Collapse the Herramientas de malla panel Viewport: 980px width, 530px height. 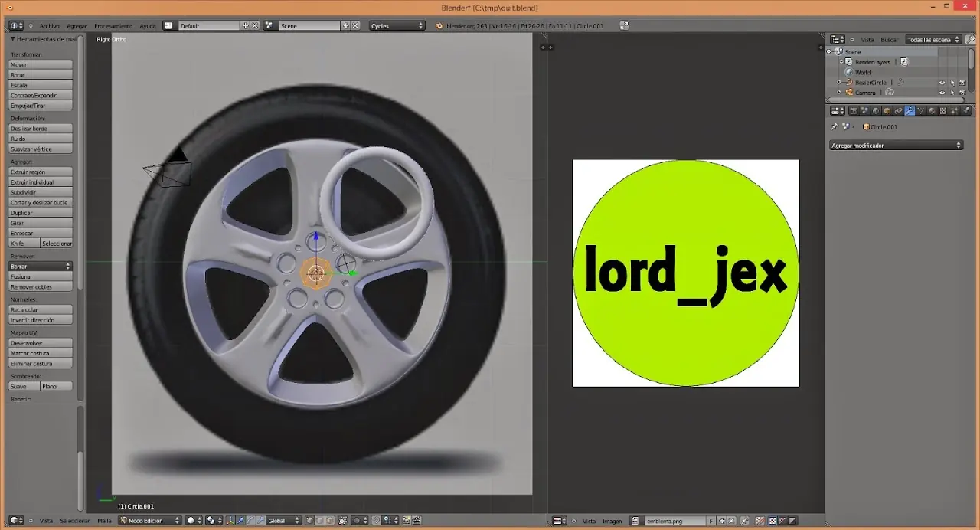(13, 39)
